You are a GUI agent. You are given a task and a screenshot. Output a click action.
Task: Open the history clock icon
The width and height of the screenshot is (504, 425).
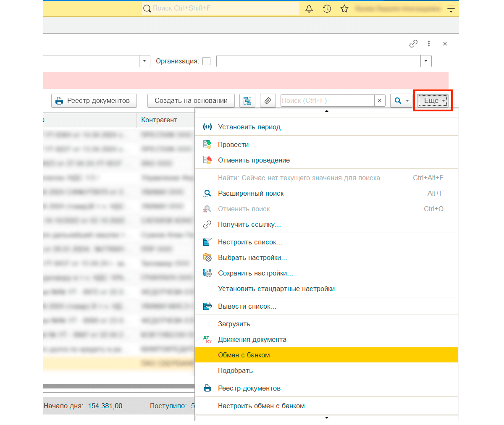click(327, 9)
